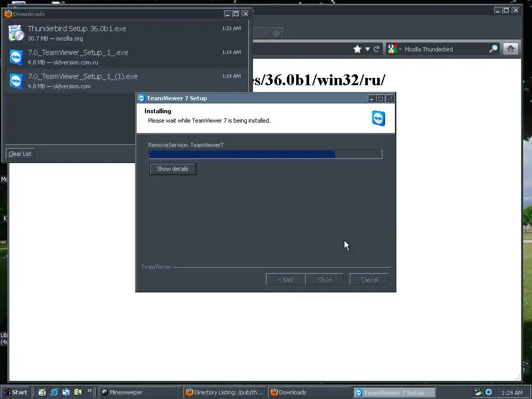Click the TeamViewer icon in the setup title bar
This screenshot has height=399, width=532.
(x=141, y=98)
